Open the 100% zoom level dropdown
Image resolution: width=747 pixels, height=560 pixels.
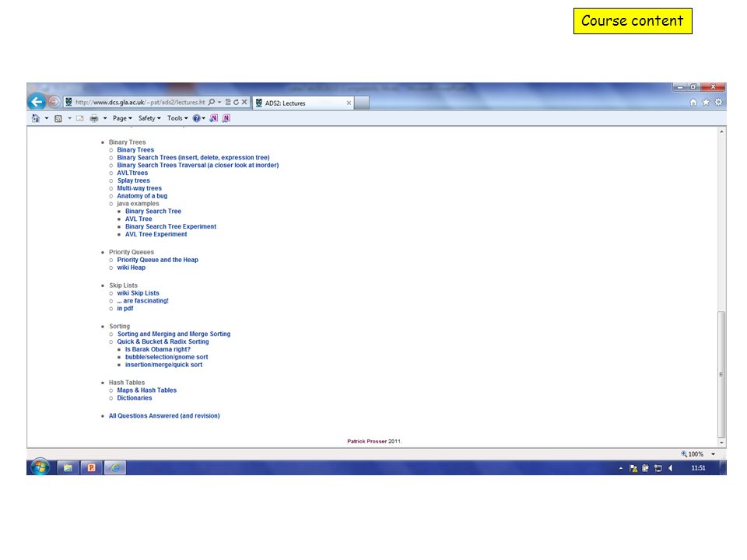coord(714,453)
